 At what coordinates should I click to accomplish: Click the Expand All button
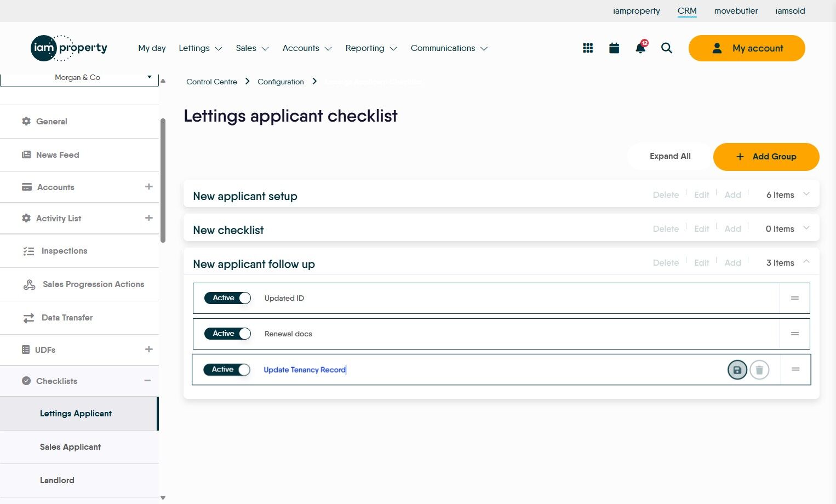click(x=670, y=157)
